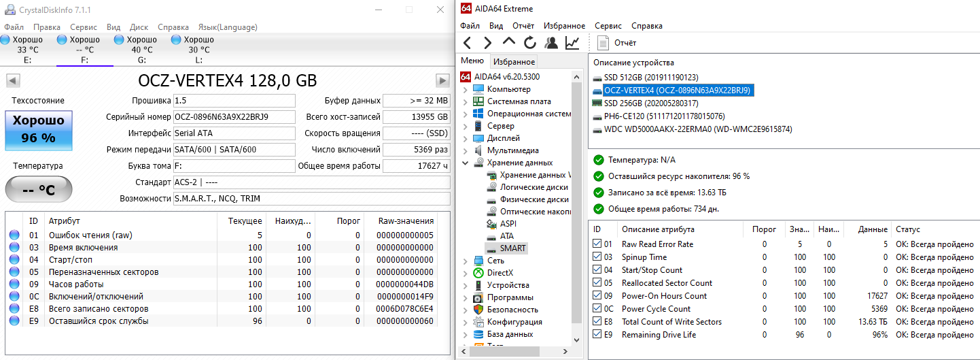Toggle Start/Stop Count attribute checkbox
Image resolution: width=980 pixels, height=360 pixels.
[597, 270]
